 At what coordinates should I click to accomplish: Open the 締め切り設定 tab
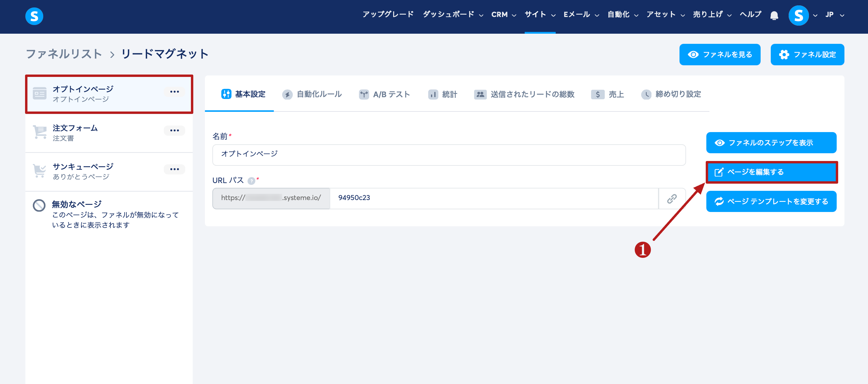coord(671,94)
